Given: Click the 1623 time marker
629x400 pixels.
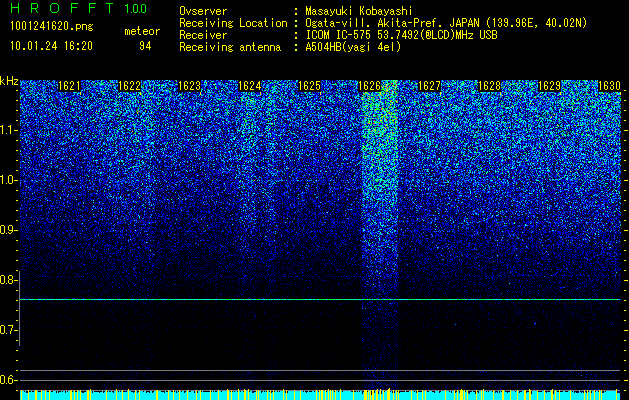Looking at the screenshot, I should click(189, 86).
